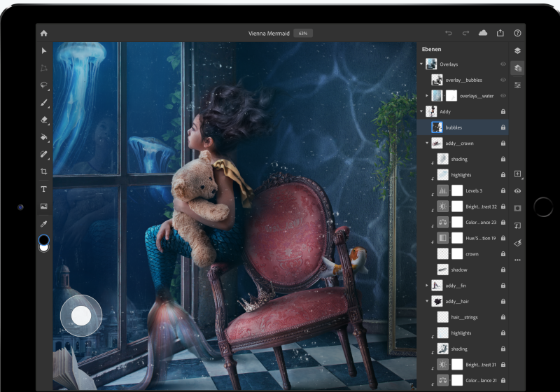
Task: Open the layer properties panel
Action: tap(517, 85)
